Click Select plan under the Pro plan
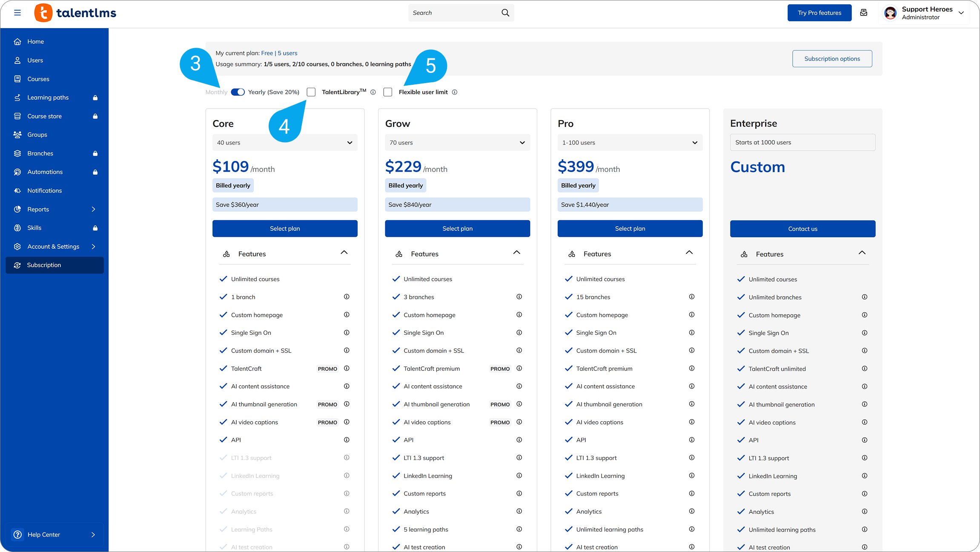This screenshot has height=552, width=980. [630, 229]
